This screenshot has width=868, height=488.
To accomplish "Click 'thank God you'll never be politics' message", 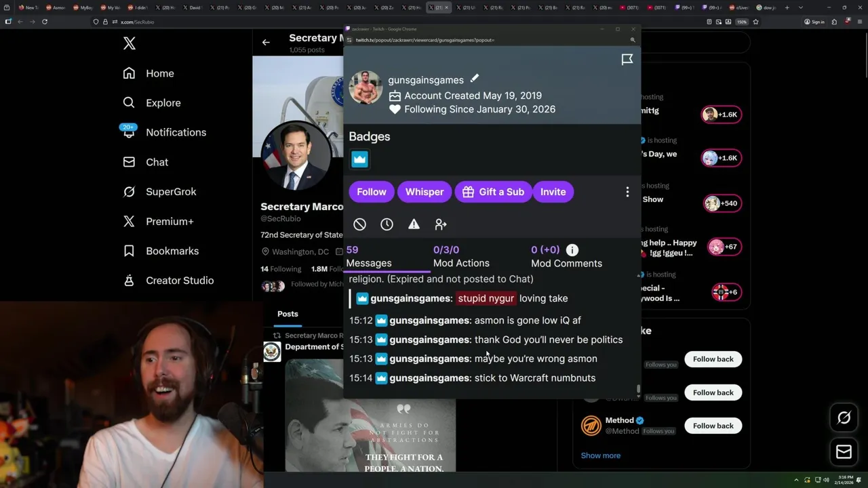I will 549,340.
